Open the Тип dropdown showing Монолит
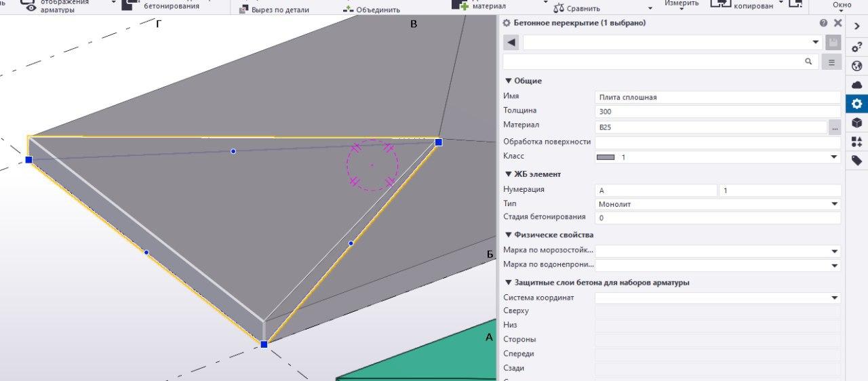 [834, 204]
